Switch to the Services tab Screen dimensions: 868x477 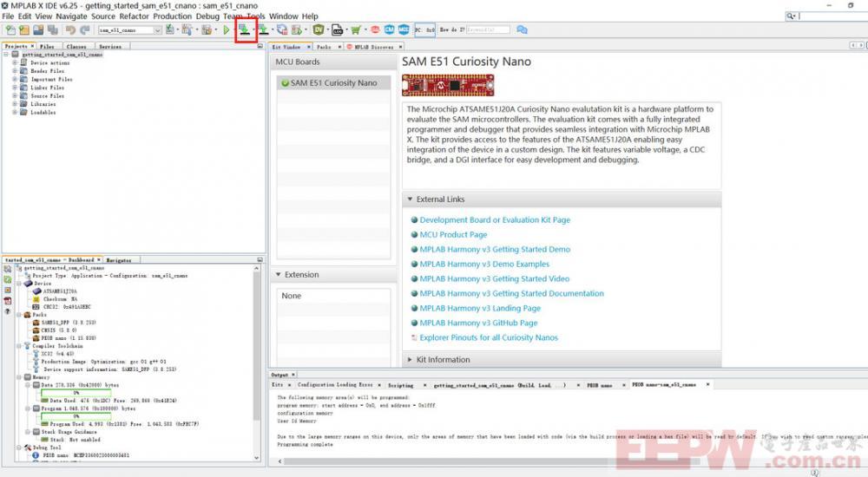pyautogui.click(x=110, y=47)
